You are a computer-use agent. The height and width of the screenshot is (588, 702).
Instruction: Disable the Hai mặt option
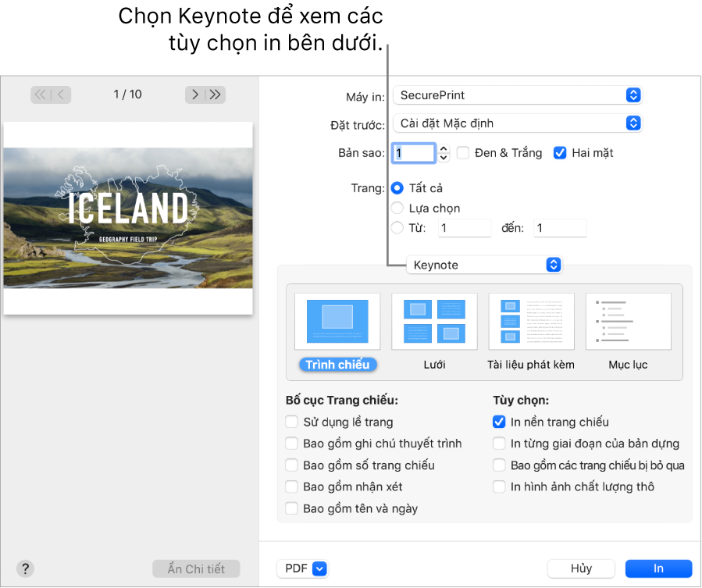click(x=560, y=152)
